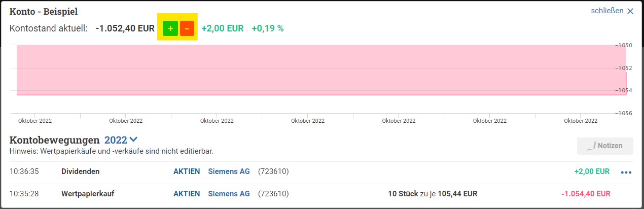Open three-dot menu for Dividenden entry

[626, 172]
